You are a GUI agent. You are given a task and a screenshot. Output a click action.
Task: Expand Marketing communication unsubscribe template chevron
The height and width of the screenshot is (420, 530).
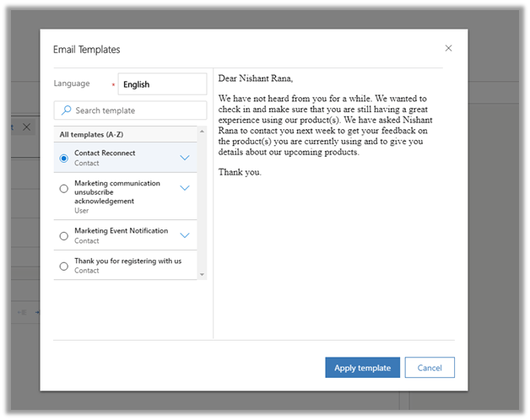point(185,188)
